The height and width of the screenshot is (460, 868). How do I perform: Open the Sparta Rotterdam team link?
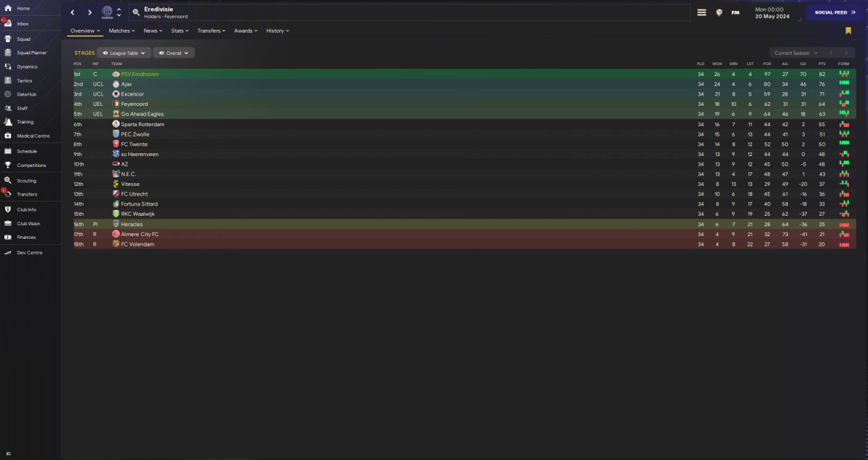point(142,124)
